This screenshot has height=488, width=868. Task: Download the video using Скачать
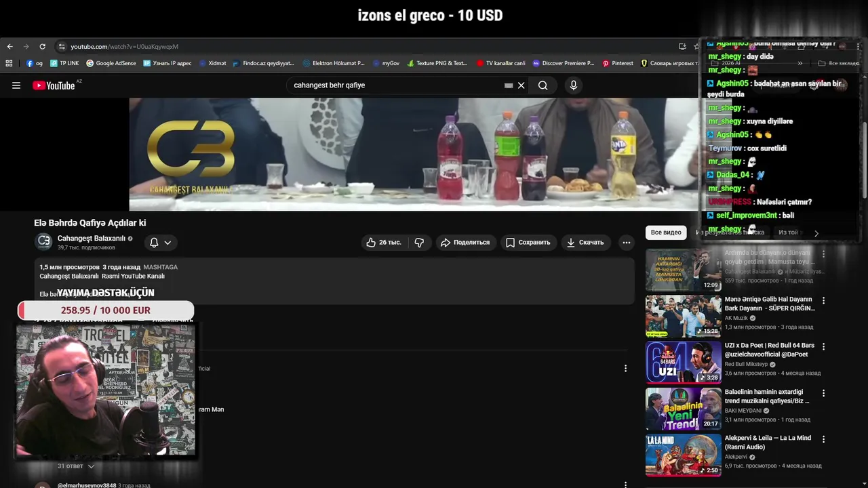(585, 242)
